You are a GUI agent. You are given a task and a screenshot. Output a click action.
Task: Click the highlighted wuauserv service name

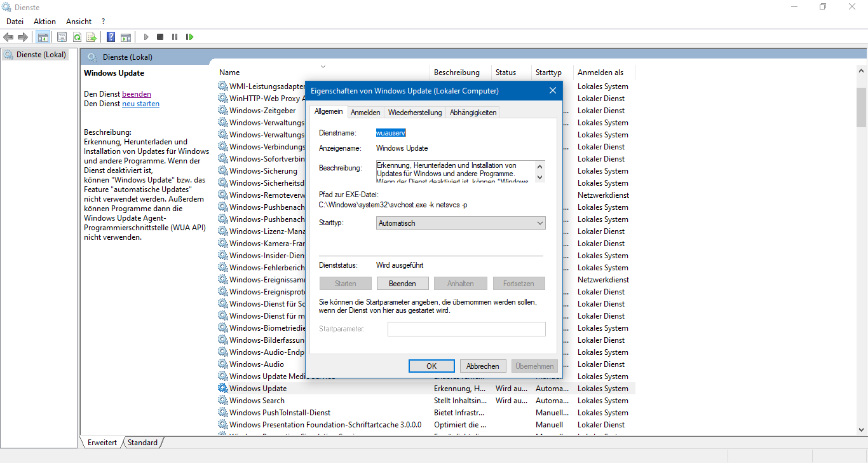pos(391,133)
